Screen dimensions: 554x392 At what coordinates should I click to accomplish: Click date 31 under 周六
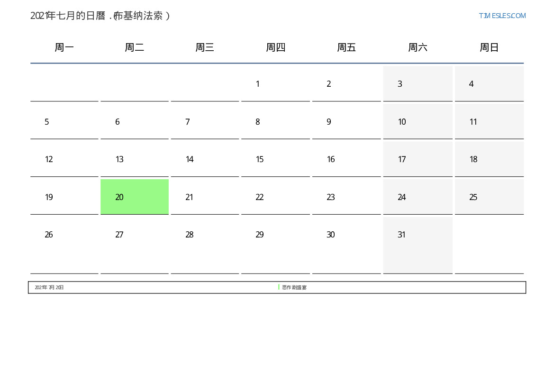[401, 235]
